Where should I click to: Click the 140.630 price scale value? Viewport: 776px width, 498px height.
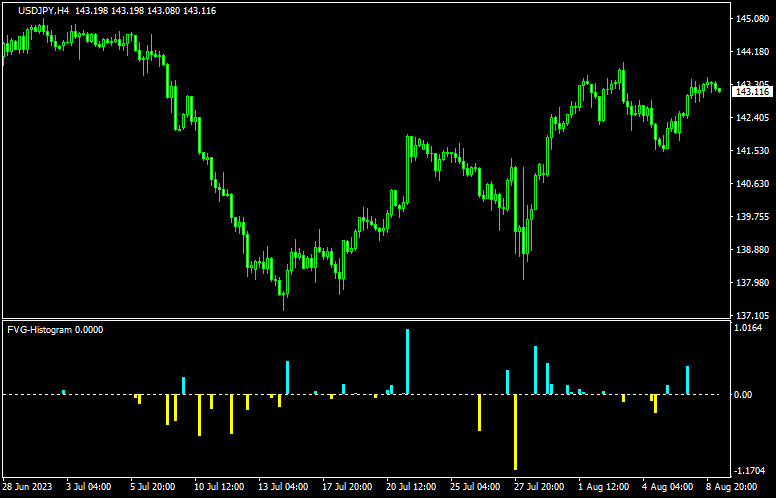[x=753, y=184]
